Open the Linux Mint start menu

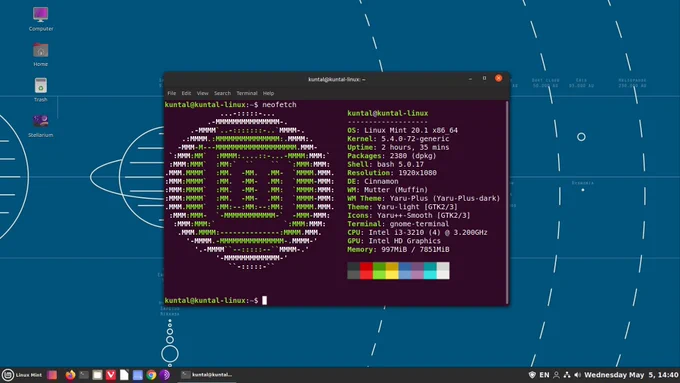pos(22,375)
